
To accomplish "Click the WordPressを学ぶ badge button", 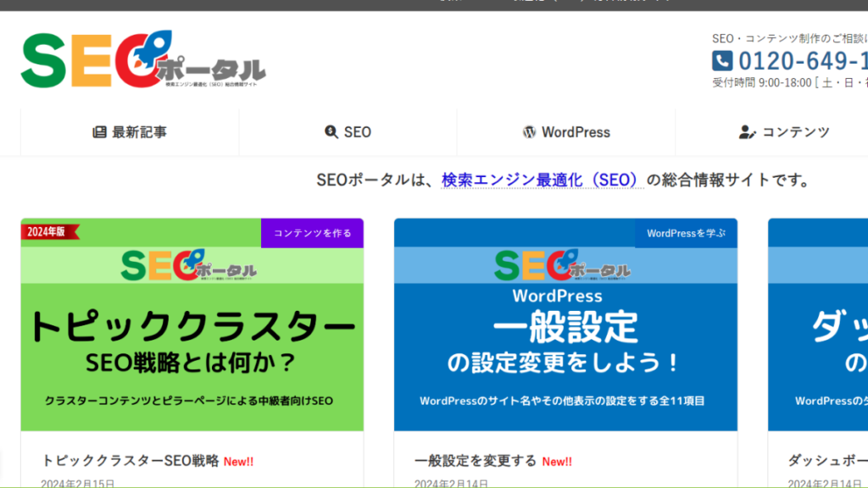I will pyautogui.click(x=686, y=233).
